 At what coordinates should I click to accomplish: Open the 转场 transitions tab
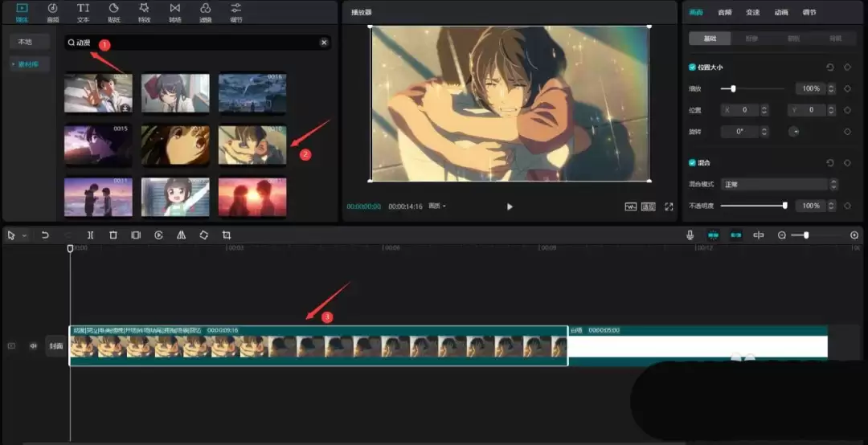pyautogui.click(x=175, y=13)
